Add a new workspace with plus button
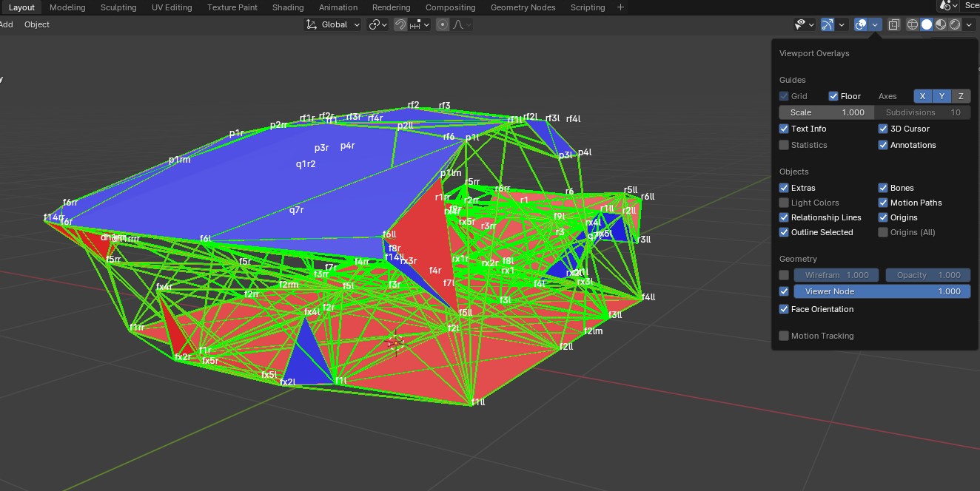 click(x=620, y=7)
